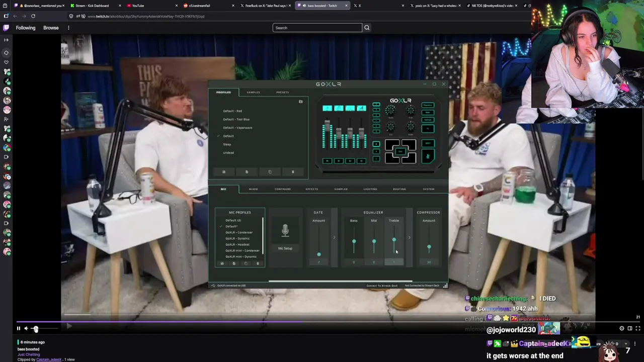The width and height of the screenshot is (644, 362).
Task: Click the Gate Amount slider handle
Action: (x=318, y=254)
